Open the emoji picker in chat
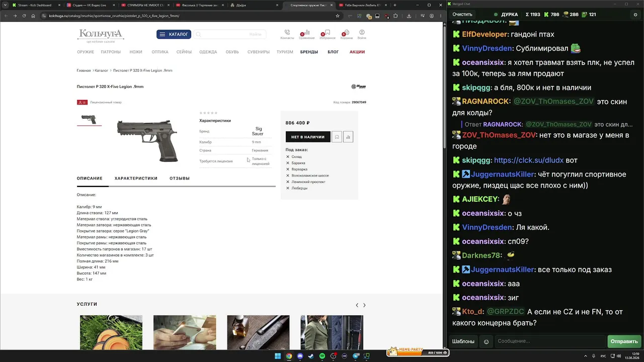The height and width of the screenshot is (362, 644). pos(486,341)
